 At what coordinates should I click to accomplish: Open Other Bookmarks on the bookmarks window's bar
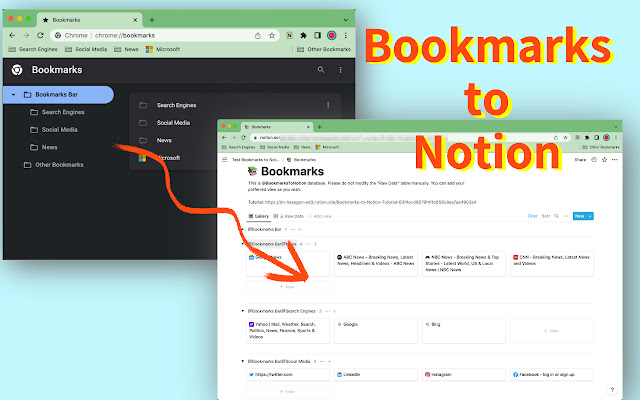(324, 49)
